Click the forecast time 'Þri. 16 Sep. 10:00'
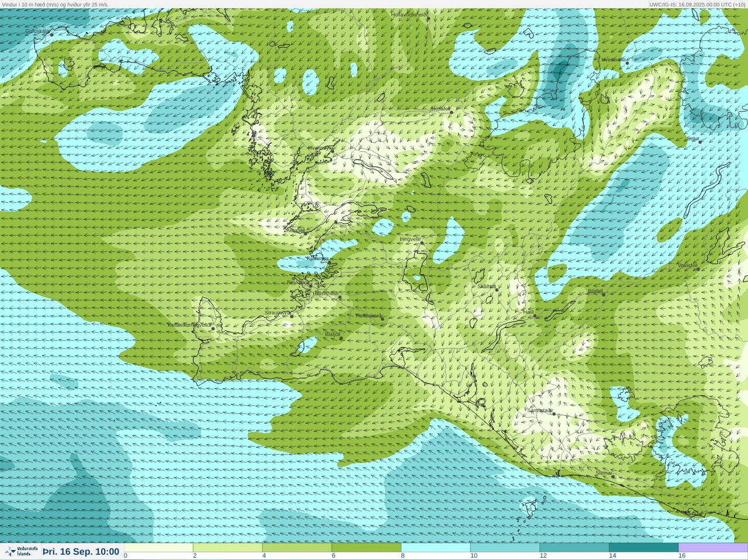This screenshot has height=560, width=748. click(81, 551)
